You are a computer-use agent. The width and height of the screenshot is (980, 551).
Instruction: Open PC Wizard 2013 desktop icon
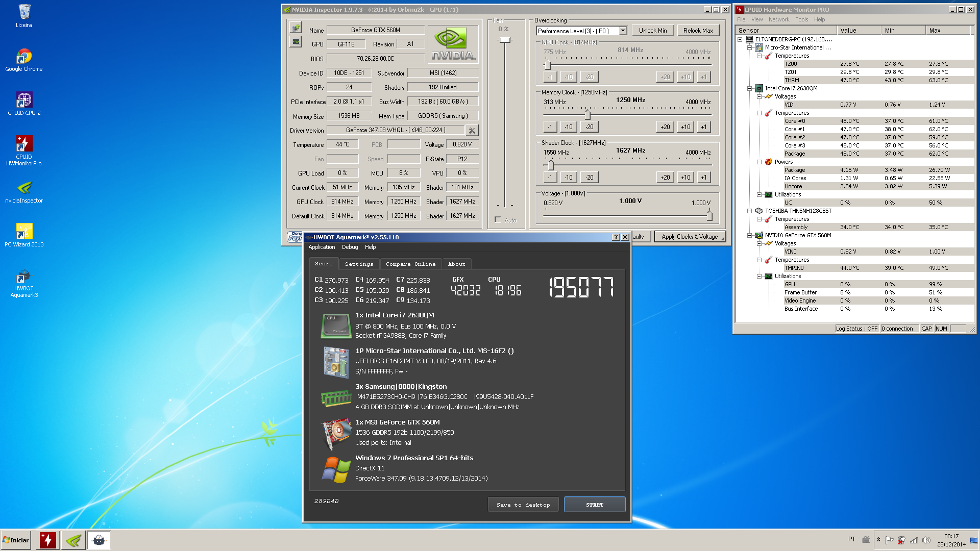coord(24,235)
